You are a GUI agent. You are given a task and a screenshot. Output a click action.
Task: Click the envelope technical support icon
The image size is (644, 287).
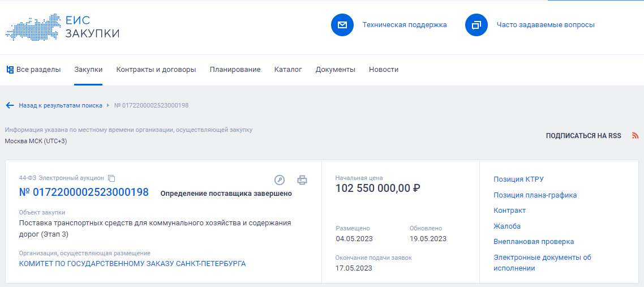(x=342, y=25)
